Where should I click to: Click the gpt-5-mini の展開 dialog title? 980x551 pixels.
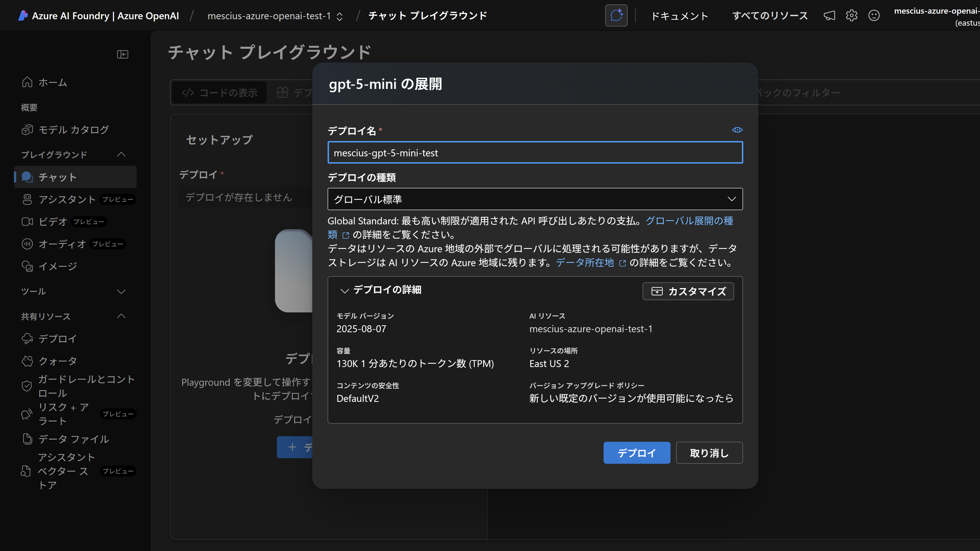point(385,84)
